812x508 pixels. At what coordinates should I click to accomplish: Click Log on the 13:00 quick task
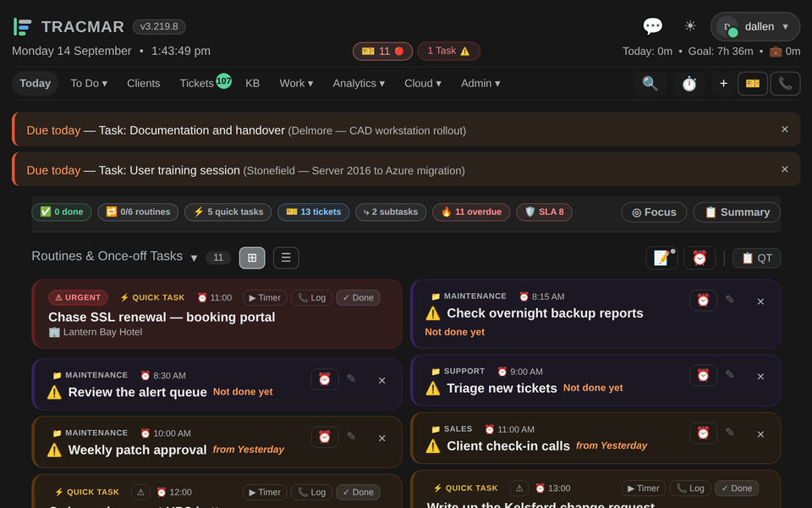(x=690, y=488)
